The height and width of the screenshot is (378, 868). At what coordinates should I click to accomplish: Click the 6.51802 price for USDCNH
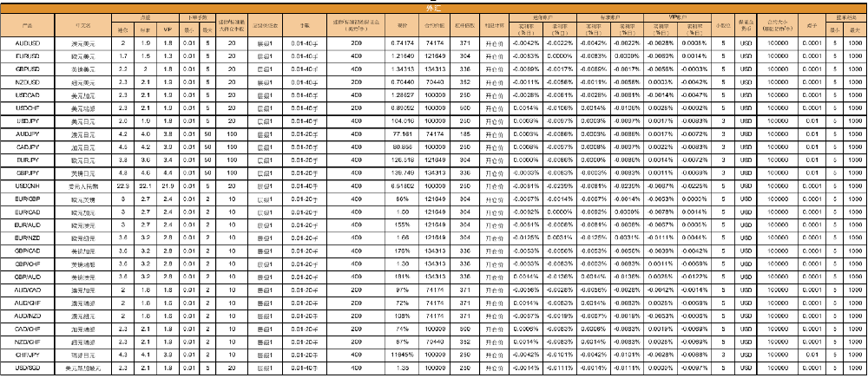(402, 186)
